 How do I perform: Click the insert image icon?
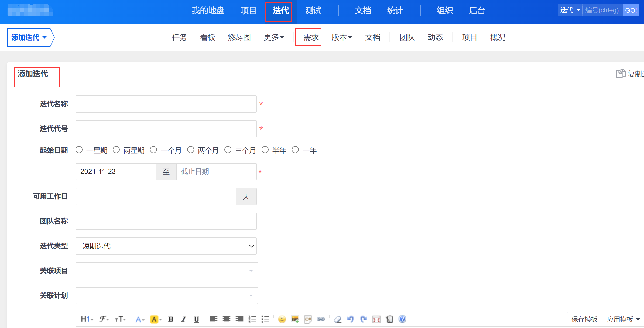(x=295, y=319)
